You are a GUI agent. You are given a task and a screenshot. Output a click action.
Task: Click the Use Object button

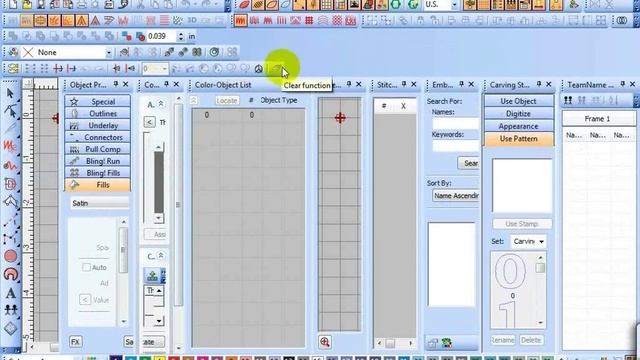coord(518,101)
